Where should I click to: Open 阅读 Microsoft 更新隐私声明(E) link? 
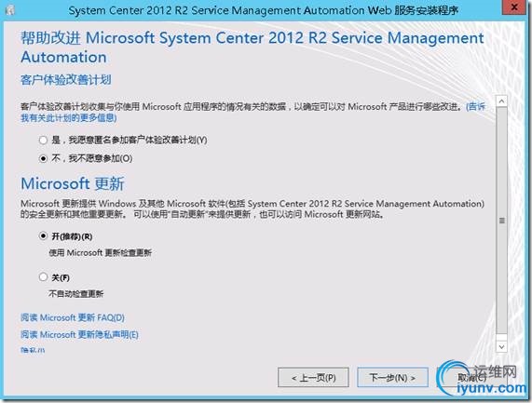click(x=79, y=334)
